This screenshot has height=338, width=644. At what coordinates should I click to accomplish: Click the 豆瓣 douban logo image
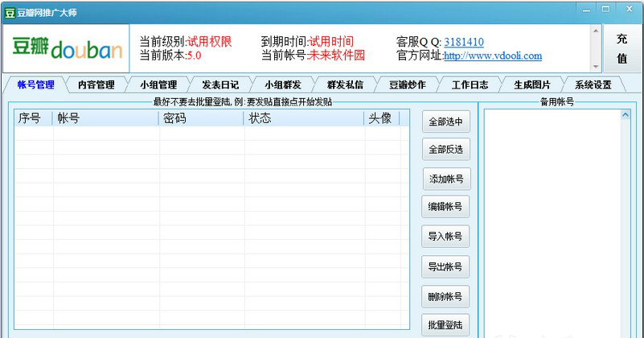click(66, 48)
